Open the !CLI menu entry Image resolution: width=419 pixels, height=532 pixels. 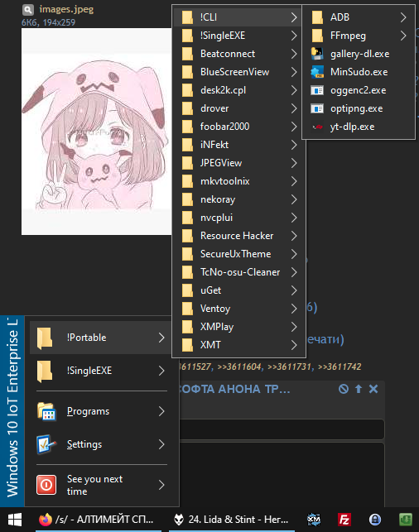point(239,17)
